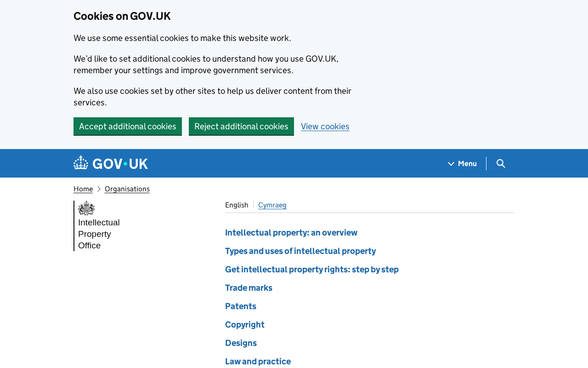Go to Patents page
The width and height of the screenshot is (588, 368).
(241, 306)
